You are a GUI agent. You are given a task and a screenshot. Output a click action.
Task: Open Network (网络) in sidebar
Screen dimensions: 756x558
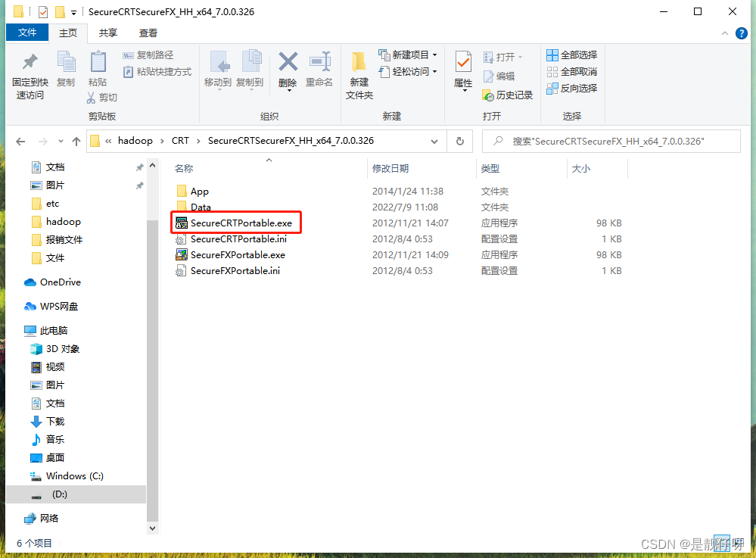coord(48,519)
